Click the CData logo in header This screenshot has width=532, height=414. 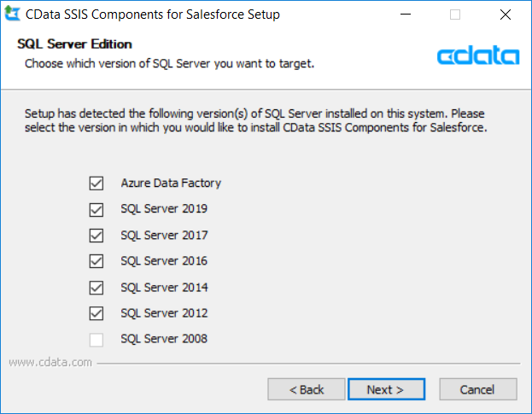(x=477, y=56)
